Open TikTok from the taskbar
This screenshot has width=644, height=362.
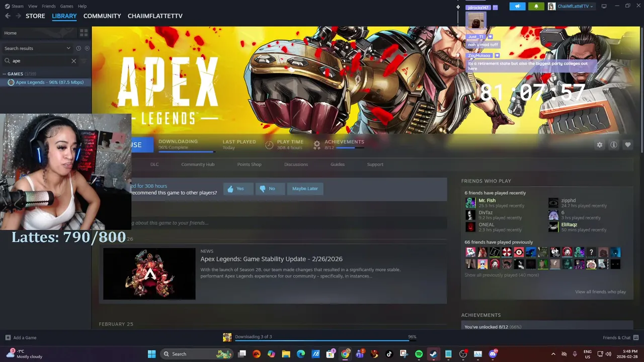[x=389, y=354]
